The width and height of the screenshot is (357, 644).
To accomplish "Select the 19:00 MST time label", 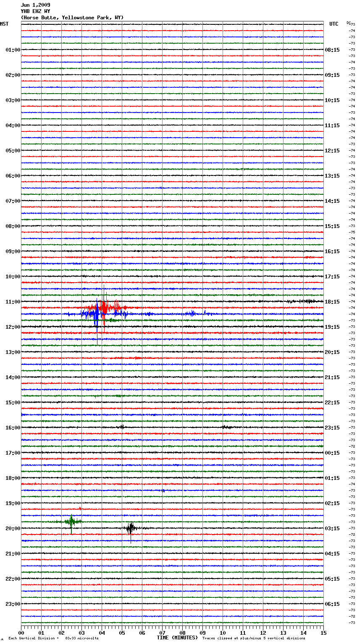I will (13, 503).
